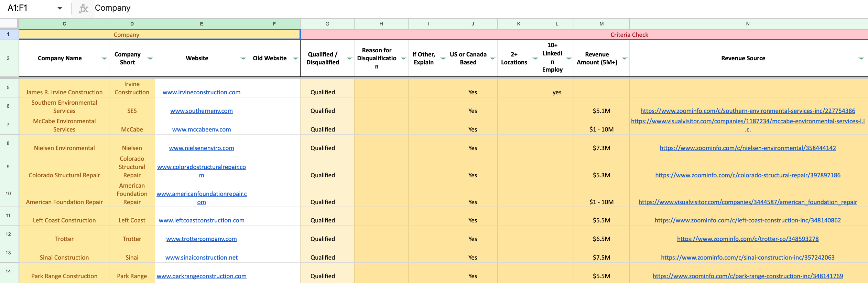
Task: Select column M header
Action: [601, 24]
